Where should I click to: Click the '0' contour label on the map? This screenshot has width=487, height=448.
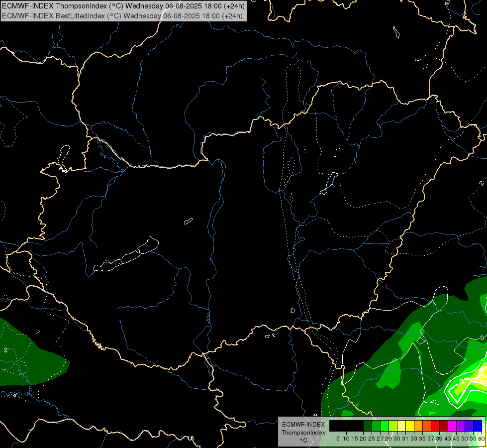coord(482,337)
